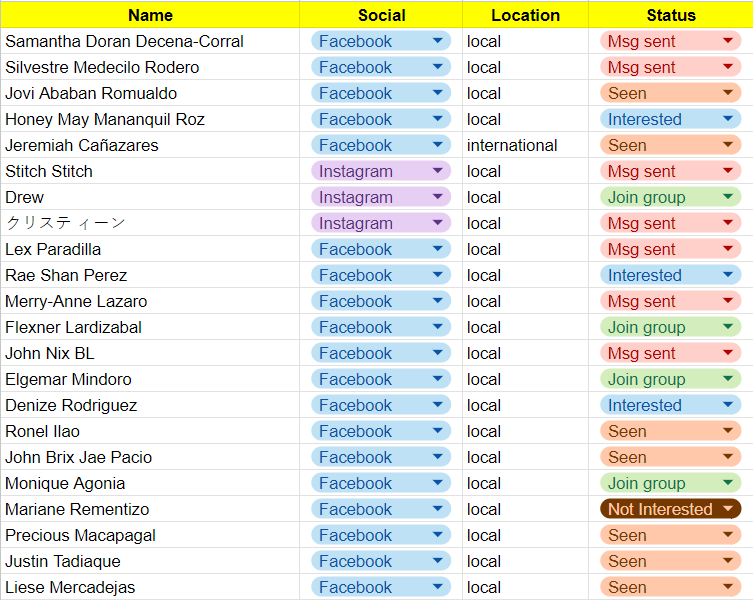
Task: Select the Honey May Mananquil Roz cell
Action: pyautogui.click(x=105, y=119)
